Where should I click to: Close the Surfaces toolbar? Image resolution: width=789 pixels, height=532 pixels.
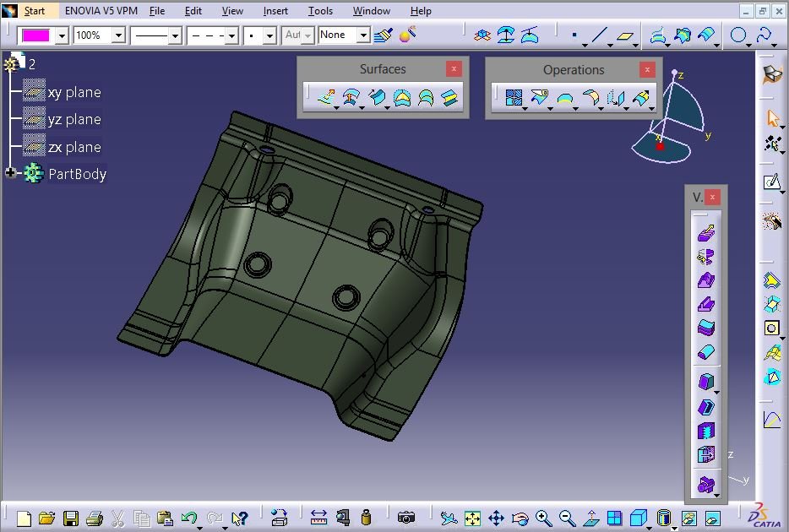454,69
